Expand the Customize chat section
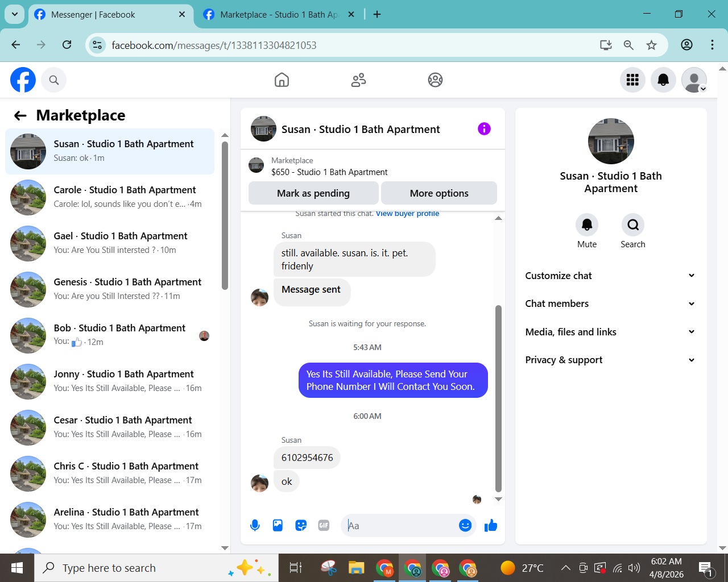 coord(610,276)
